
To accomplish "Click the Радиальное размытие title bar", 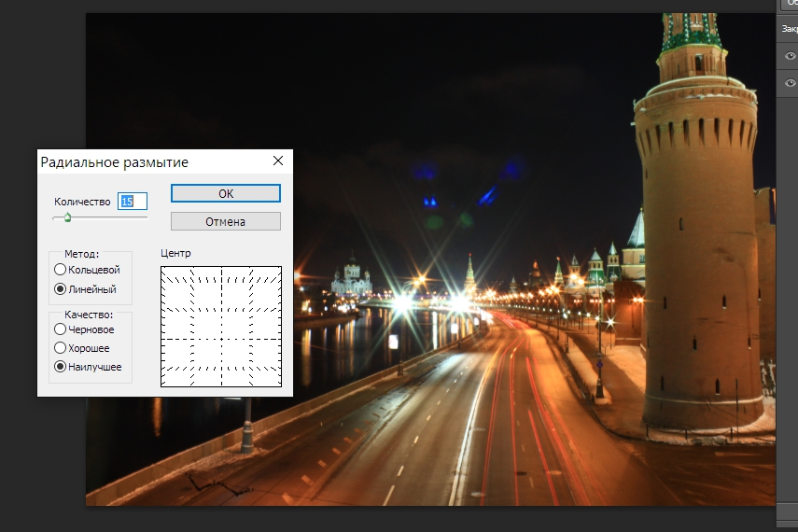I will [x=140, y=161].
